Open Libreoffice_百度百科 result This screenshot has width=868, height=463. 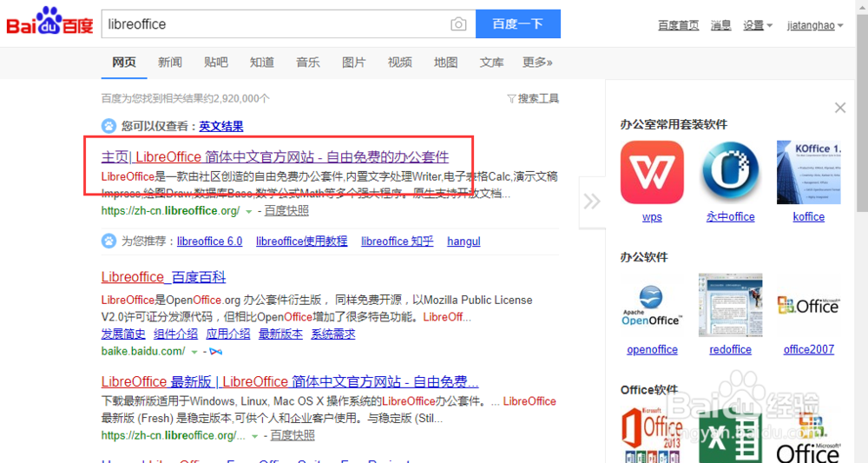pyautogui.click(x=163, y=277)
